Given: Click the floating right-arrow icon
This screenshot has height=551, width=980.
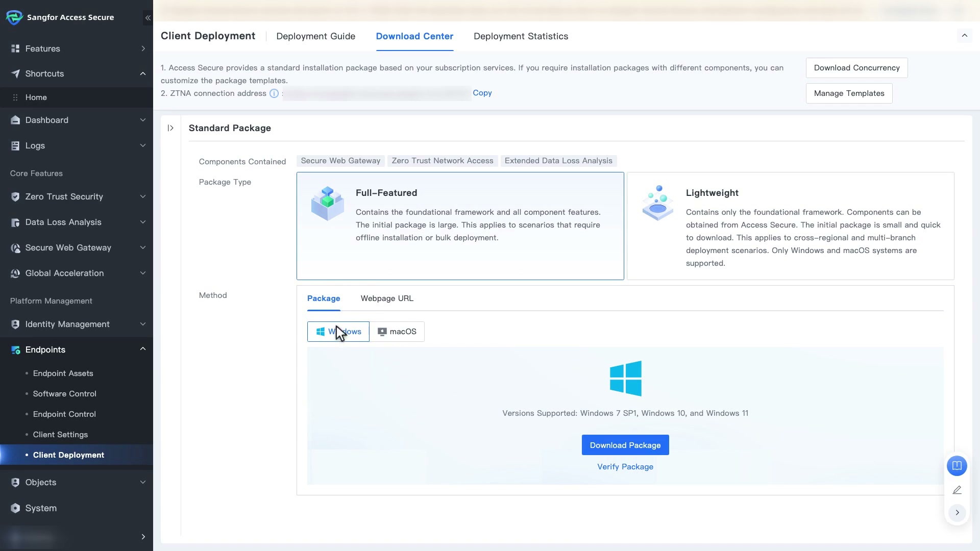Looking at the screenshot, I should coord(958,512).
